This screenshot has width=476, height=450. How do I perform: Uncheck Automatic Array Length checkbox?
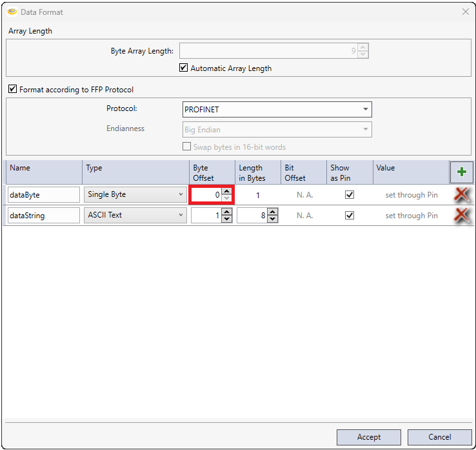pyautogui.click(x=184, y=68)
